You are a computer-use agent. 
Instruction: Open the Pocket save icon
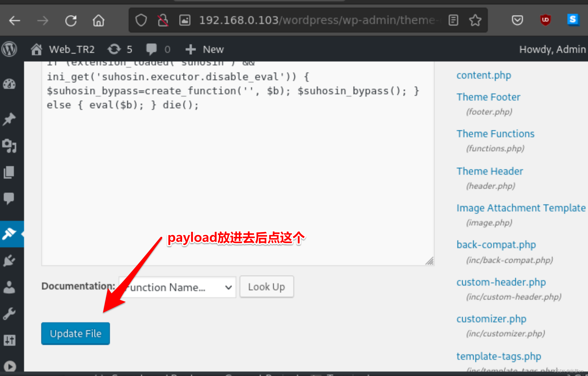[x=517, y=20]
